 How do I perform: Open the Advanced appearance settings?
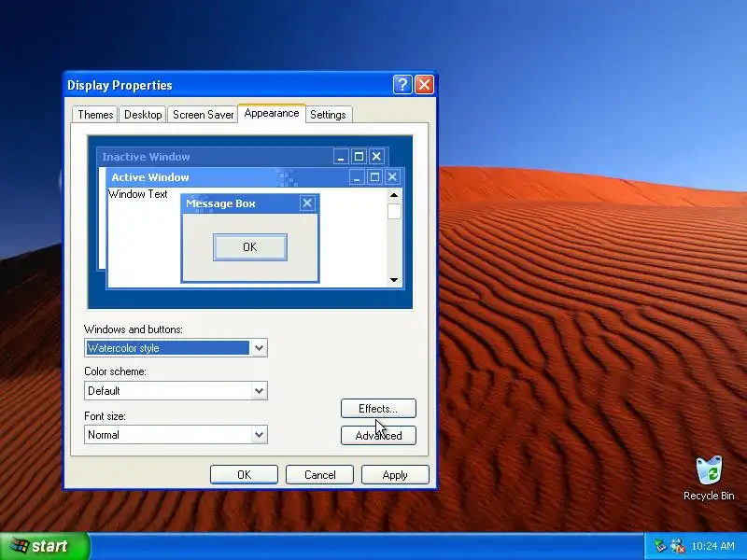[x=378, y=435]
